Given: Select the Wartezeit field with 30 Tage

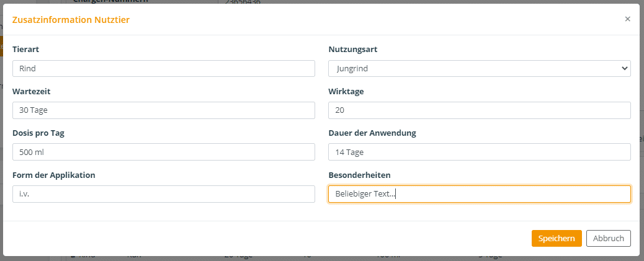Looking at the screenshot, I should click(163, 110).
